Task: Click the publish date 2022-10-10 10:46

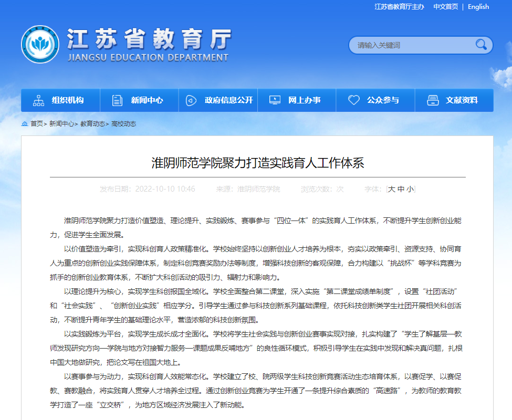Action: [165, 189]
